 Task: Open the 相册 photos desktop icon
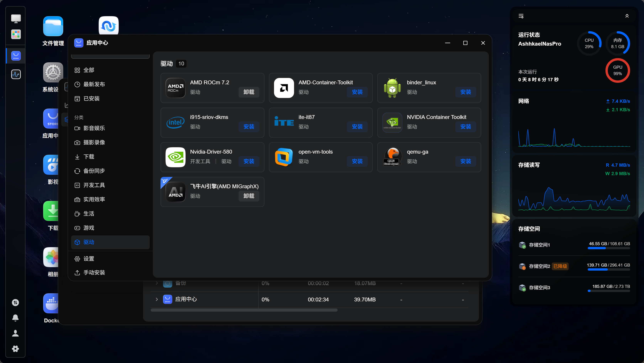pyautogui.click(x=51, y=257)
